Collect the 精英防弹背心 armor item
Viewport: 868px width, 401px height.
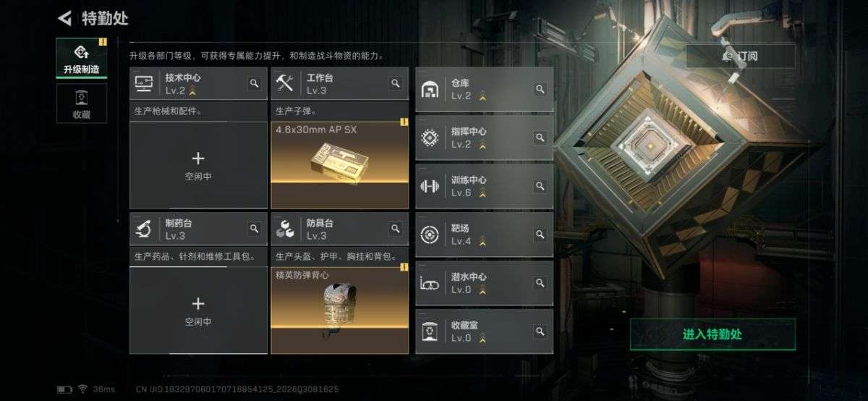click(340, 310)
